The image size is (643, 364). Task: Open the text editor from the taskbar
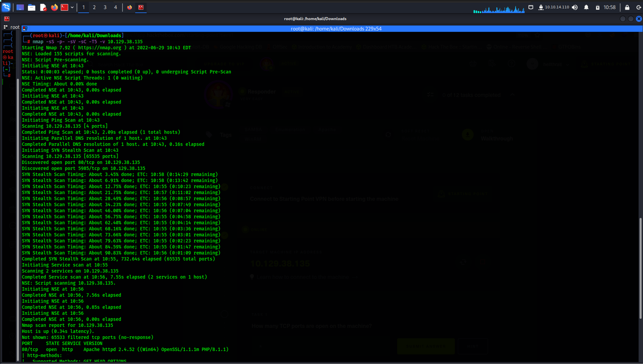click(x=43, y=7)
